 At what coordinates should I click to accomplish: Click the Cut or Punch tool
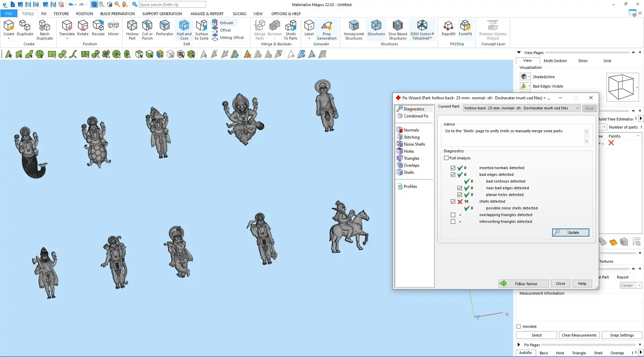[x=147, y=30]
